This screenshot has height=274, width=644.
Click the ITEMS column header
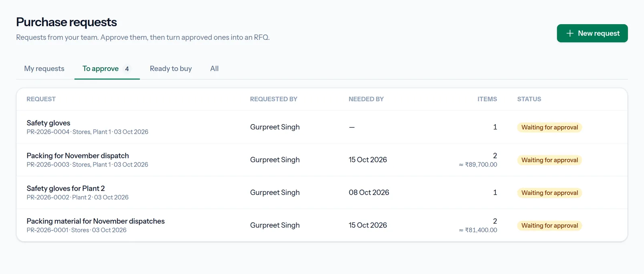pyautogui.click(x=487, y=99)
